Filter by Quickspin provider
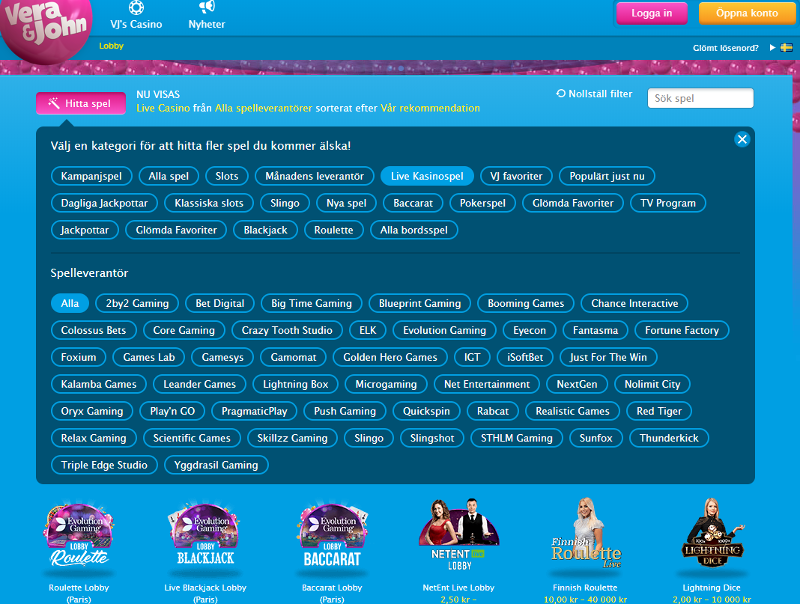The width and height of the screenshot is (800, 604). pyautogui.click(x=427, y=411)
